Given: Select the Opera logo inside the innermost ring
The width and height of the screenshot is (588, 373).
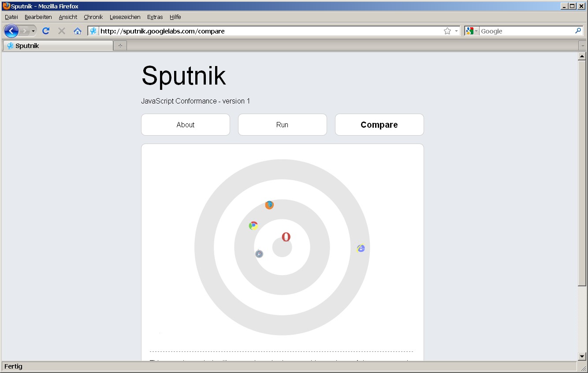Looking at the screenshot, I should pyautogui.click(x=286, y=237).
